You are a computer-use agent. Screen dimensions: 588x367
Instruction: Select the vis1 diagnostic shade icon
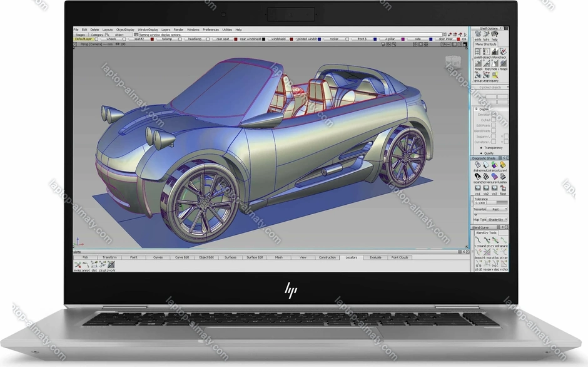click(478, 189)
